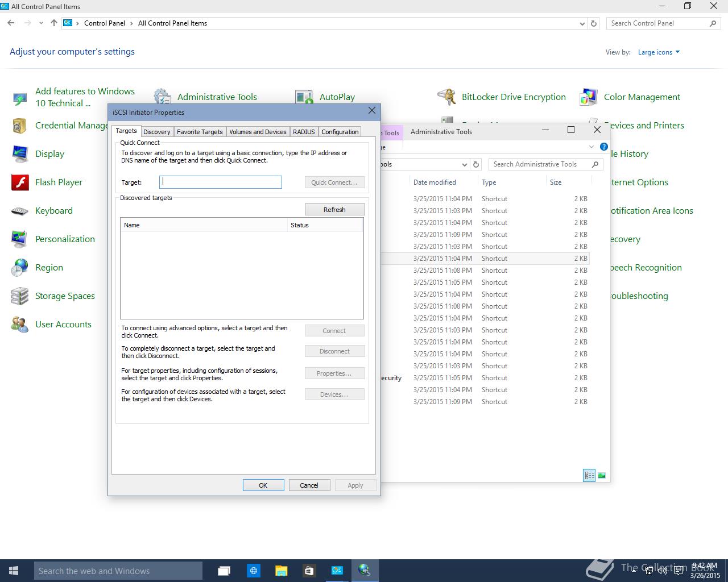Open the Favorite Targets tab
The width and height of the screenshot is (728, 582).
click(x=200, y=132)
